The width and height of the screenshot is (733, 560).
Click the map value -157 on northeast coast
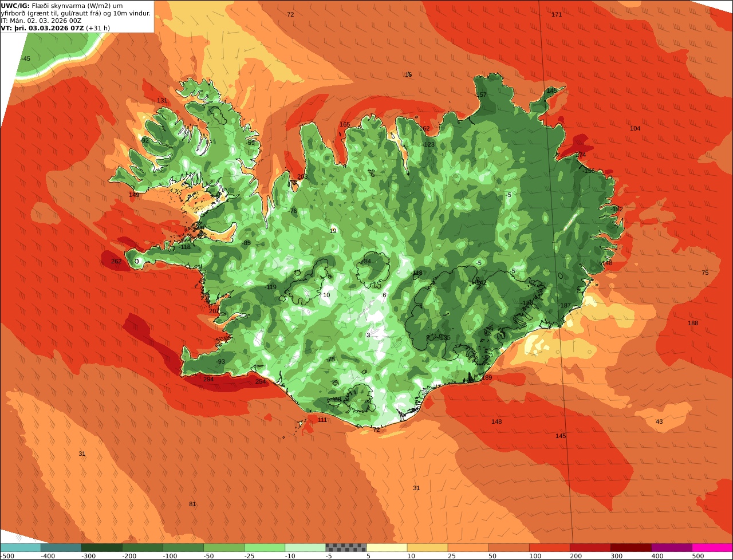point(480,95)
